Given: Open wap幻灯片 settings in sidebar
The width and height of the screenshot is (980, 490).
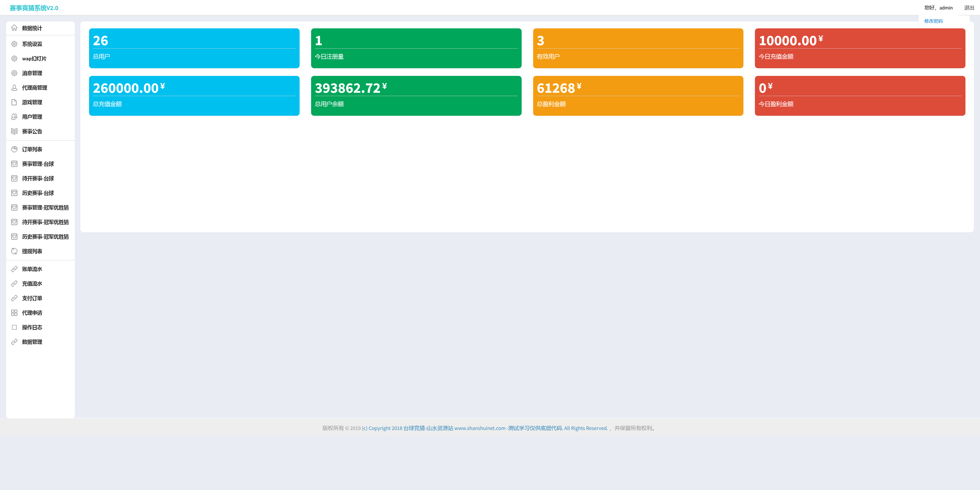Looking at the screenshot, I should click(34, 59).
